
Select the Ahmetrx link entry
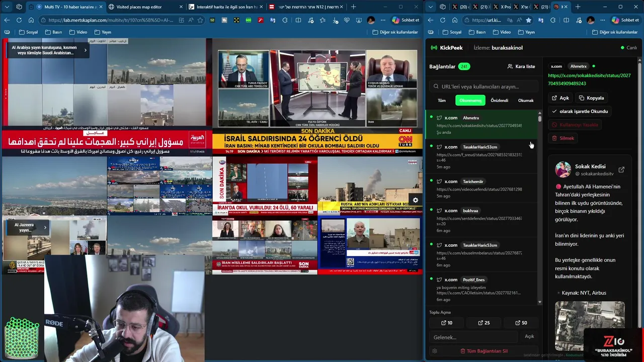[481, 125]
